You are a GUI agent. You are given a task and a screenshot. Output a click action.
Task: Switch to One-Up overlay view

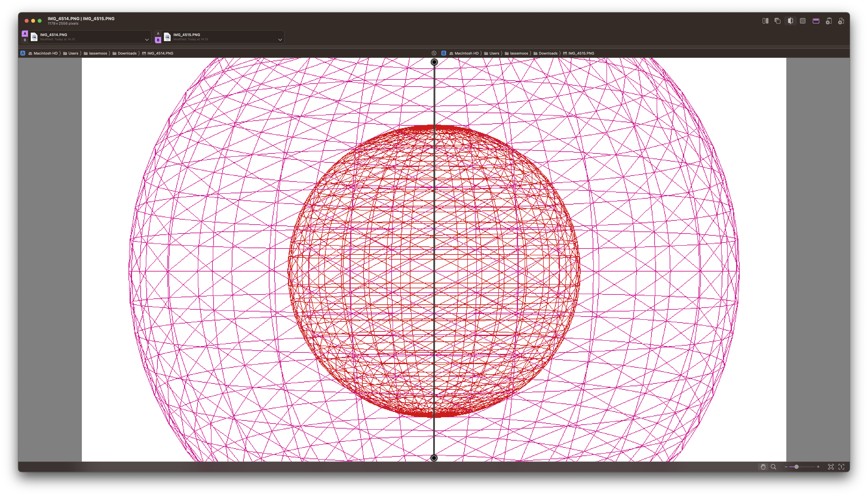coord(777,21)
